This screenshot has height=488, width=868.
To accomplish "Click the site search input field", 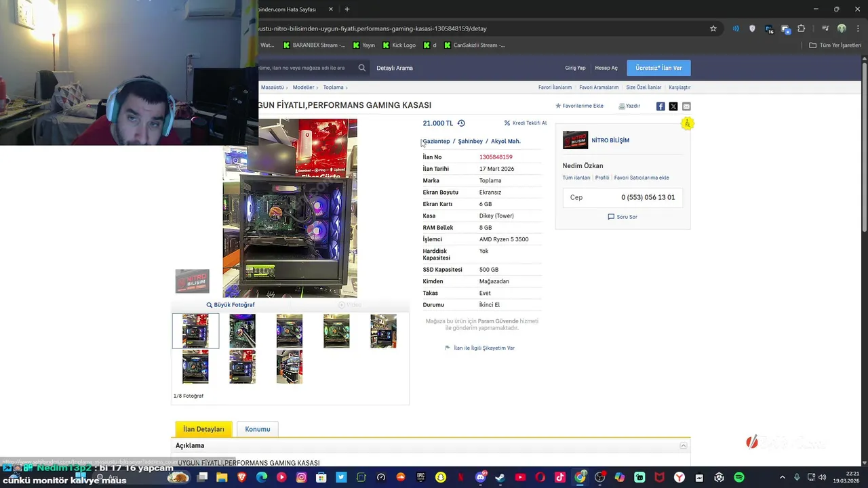I will coord(305,68).
